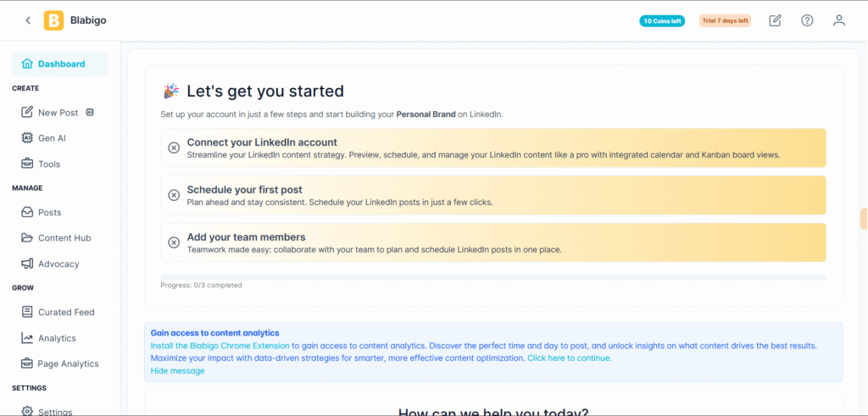
Task: Click the orange scroll handle on right edge
Action: pos(863,219)
